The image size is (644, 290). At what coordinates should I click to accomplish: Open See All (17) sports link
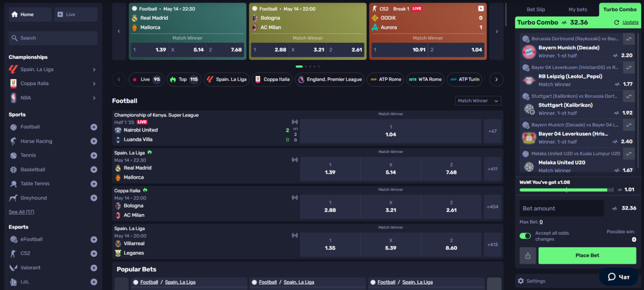[21, 212]
